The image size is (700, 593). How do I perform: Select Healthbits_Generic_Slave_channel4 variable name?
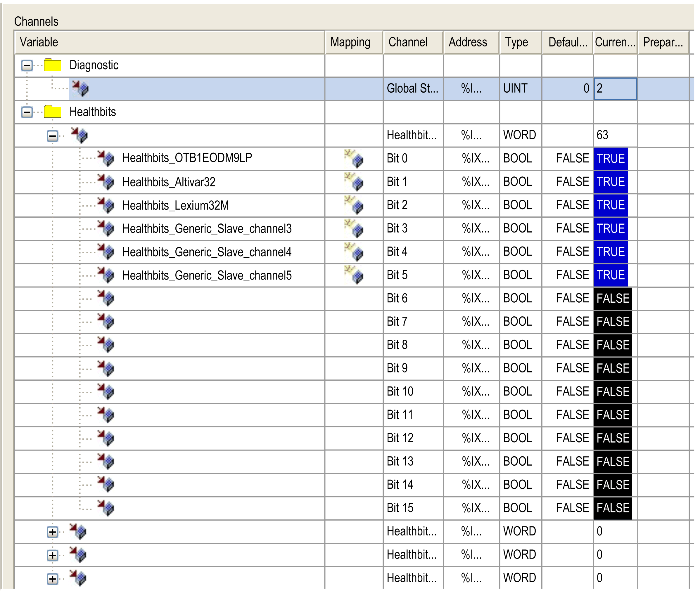click(207, 252)
